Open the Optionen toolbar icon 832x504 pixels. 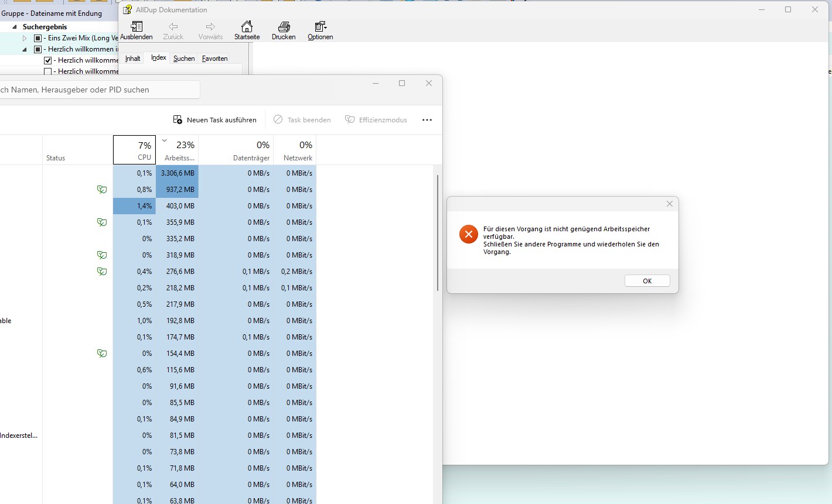click(x=320, y=27)
